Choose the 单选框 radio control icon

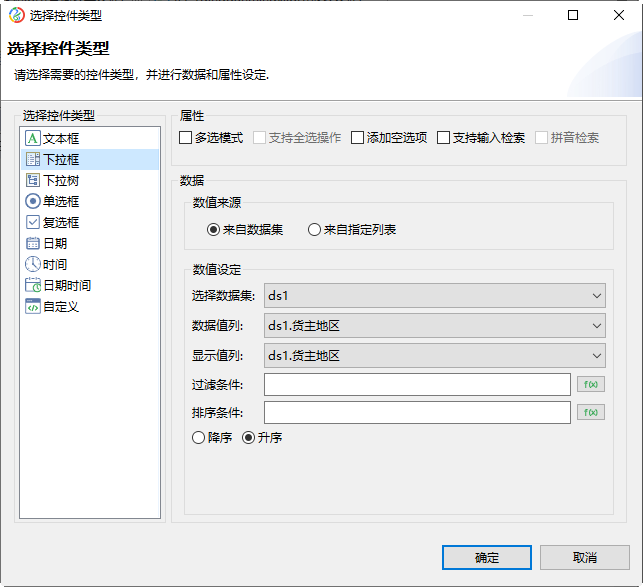click(32, 201)
